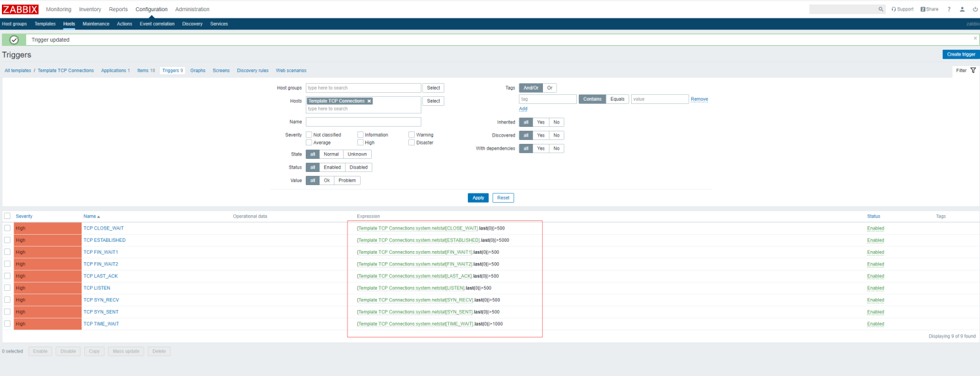The width and height of the screenshot is (980, 376).
Task: Focus the tag name field
Action: pyautogui.click(x=547, y=99)
